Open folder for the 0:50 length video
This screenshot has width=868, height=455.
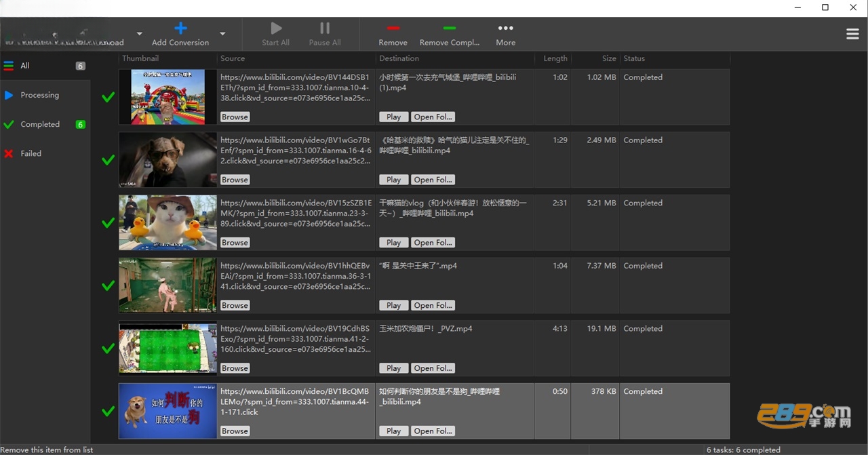pyautogui.click(x=433, y=431)
